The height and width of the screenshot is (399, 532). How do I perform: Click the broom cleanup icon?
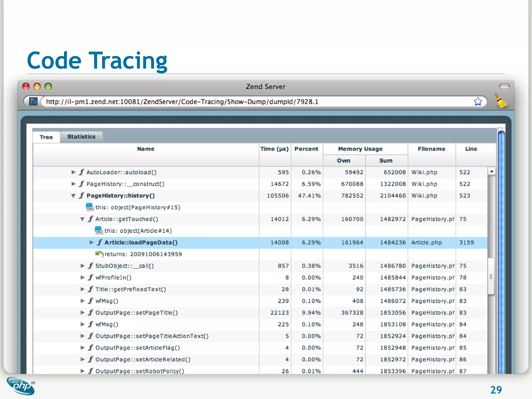point(501,101)
